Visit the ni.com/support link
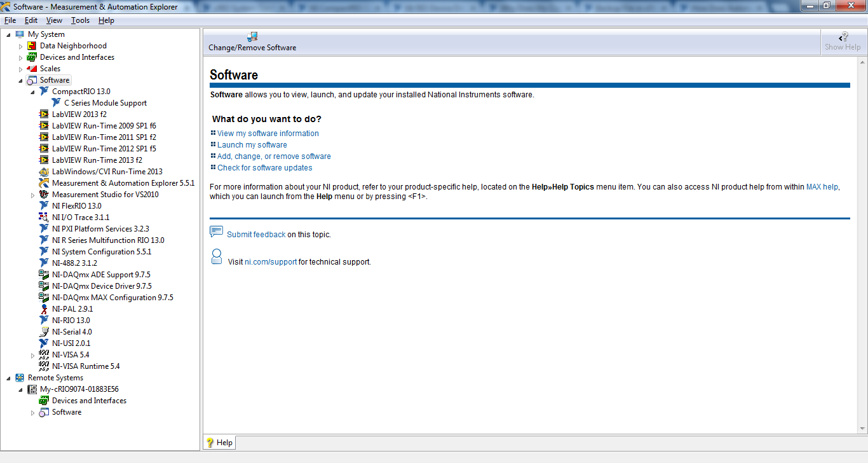The width and height of the screenshot is (868, 463). (x=271, y=262)
